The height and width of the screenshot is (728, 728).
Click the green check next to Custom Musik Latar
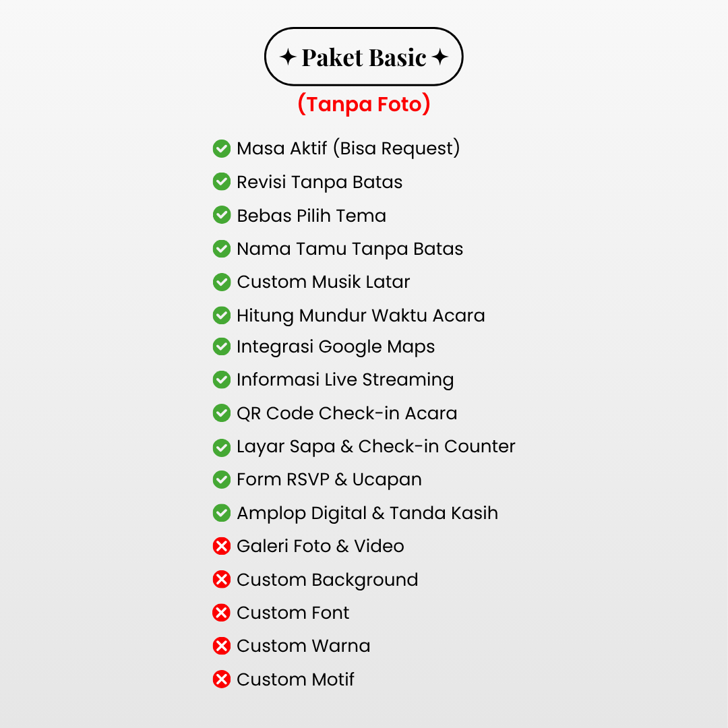222,282
